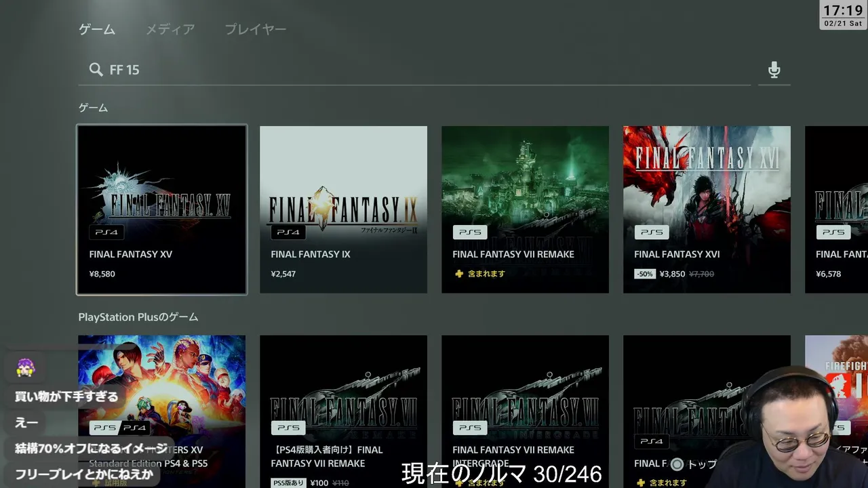
Task: Click PS4 badge on FINAL FANTASY XV
Action: (106, 232)
